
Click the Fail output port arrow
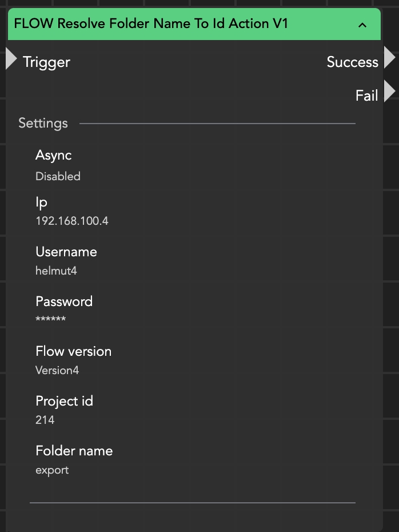389,92
